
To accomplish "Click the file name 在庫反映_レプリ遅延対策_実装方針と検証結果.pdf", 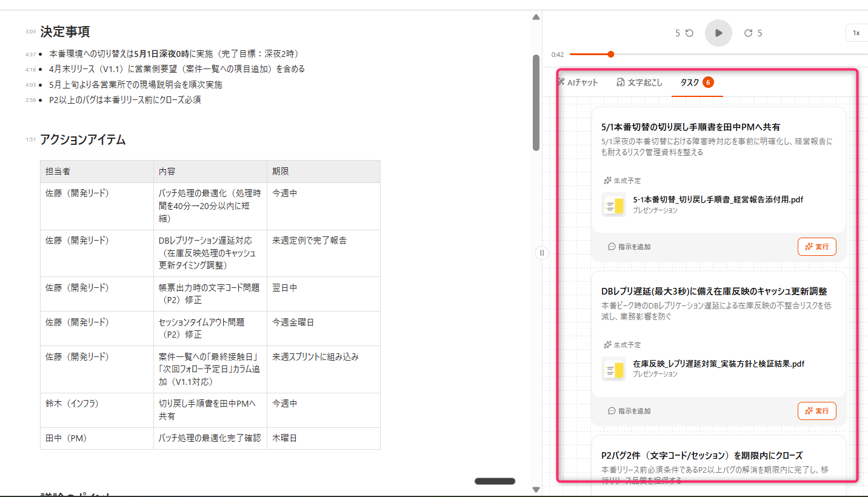I will 718,364.
